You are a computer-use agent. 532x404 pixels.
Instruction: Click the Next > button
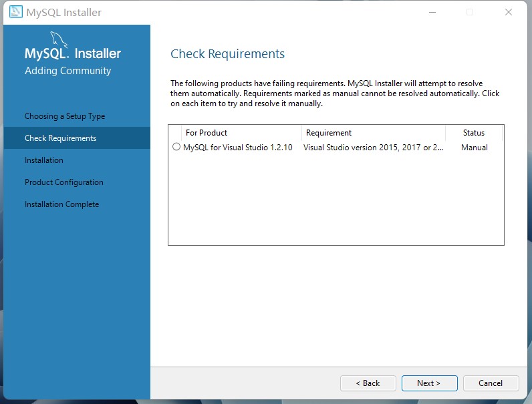pyautogui.click(x=429, y=383)
